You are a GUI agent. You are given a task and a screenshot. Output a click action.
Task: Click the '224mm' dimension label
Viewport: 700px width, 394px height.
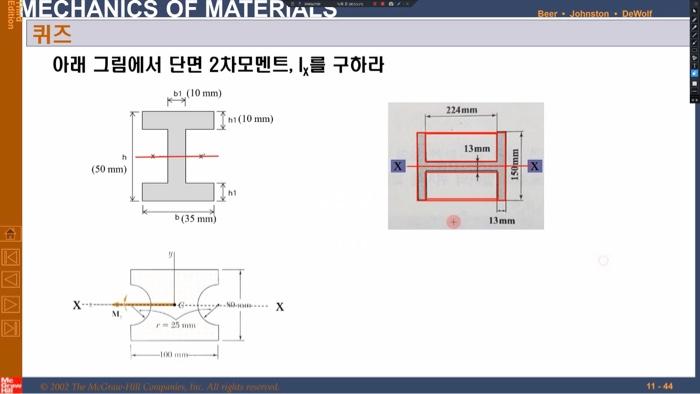tap(462, 110)
